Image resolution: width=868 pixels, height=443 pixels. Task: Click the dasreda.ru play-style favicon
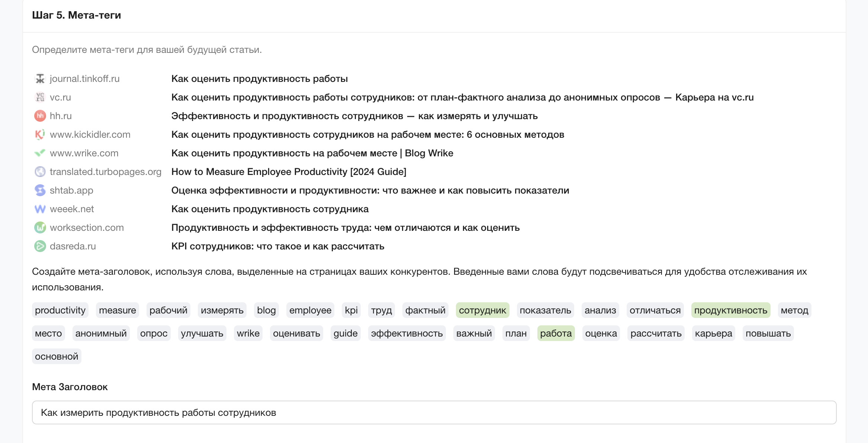pos(40,246)
